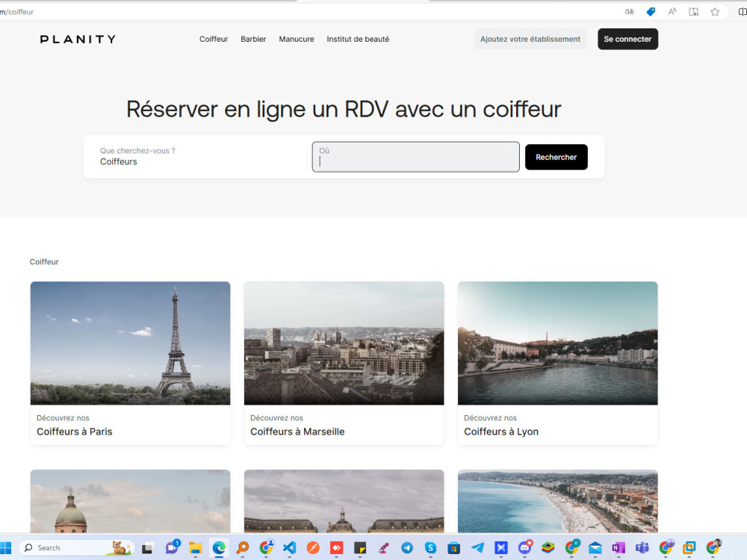Click the Coiffeurs à Marseille link
Viewport: 747px width, 560px height.
(x=297, y=432)
